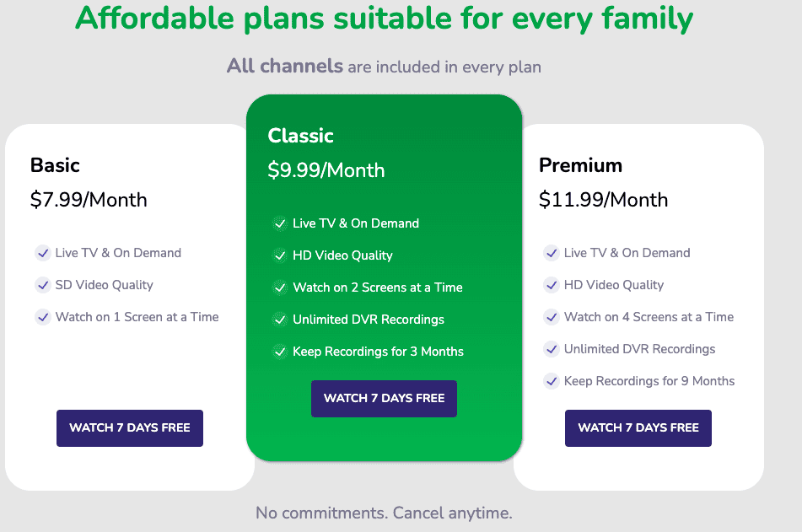802x532 pixels.
Task: Click the $7.99/Month Basic price
Action: point(89,200)
